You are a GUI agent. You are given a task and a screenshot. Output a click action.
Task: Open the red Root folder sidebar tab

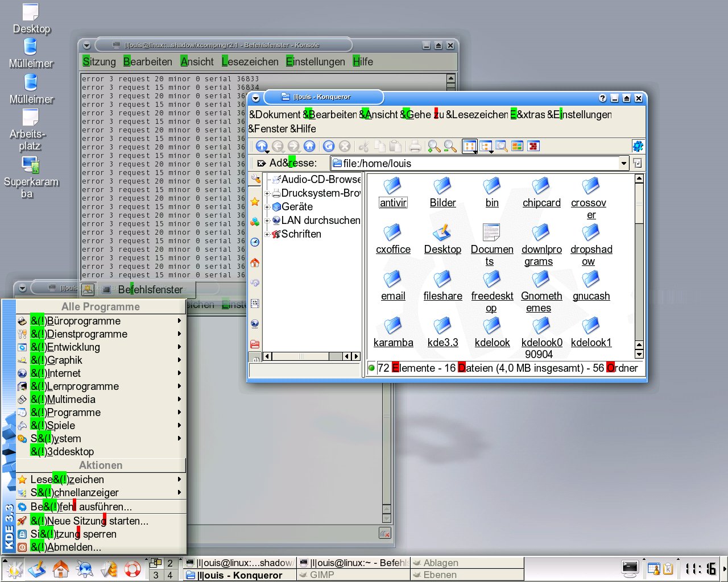pos(255,344)
